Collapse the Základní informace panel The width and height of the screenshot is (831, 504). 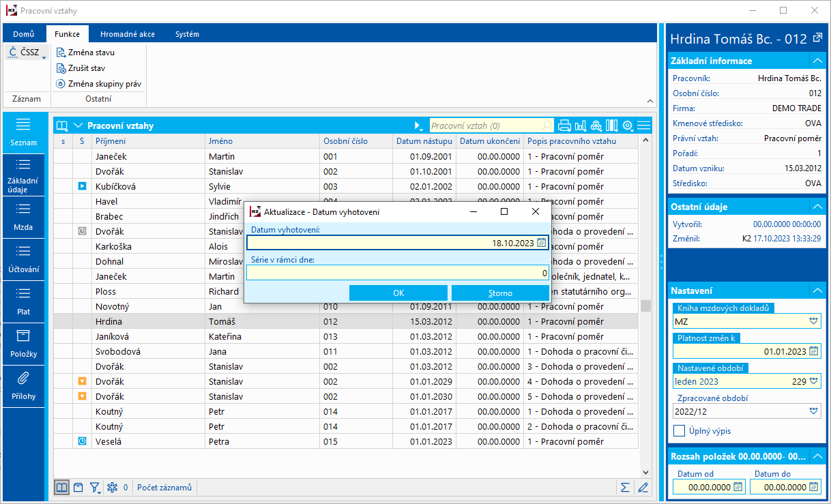pyautogui.click(x=817, y=61)
